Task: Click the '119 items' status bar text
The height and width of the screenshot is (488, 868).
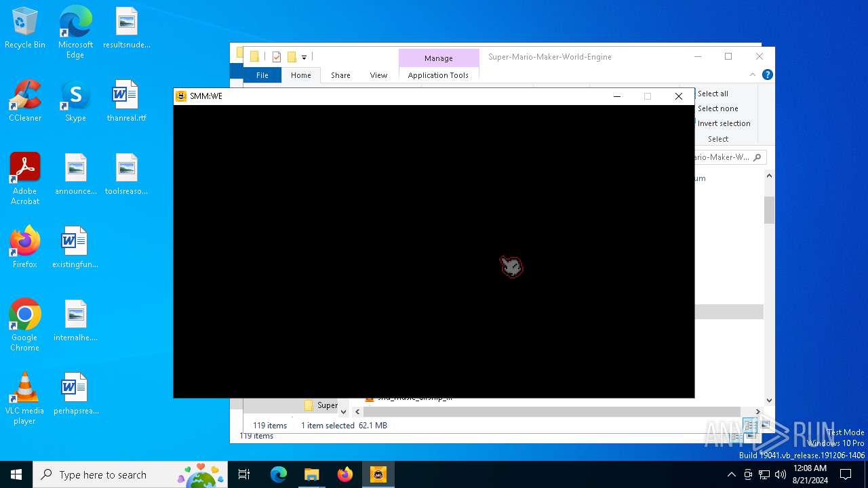Action: point(270,426)
